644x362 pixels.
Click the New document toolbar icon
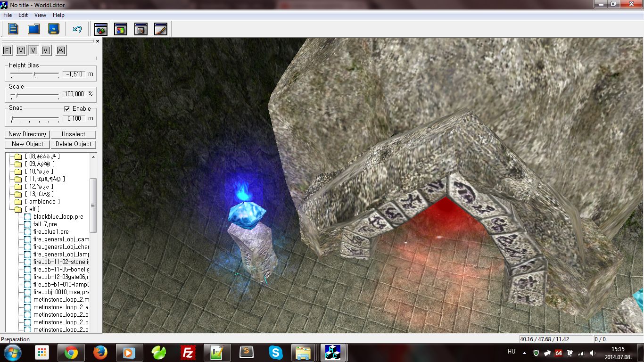pyautogui.click(x=13, y=29)
